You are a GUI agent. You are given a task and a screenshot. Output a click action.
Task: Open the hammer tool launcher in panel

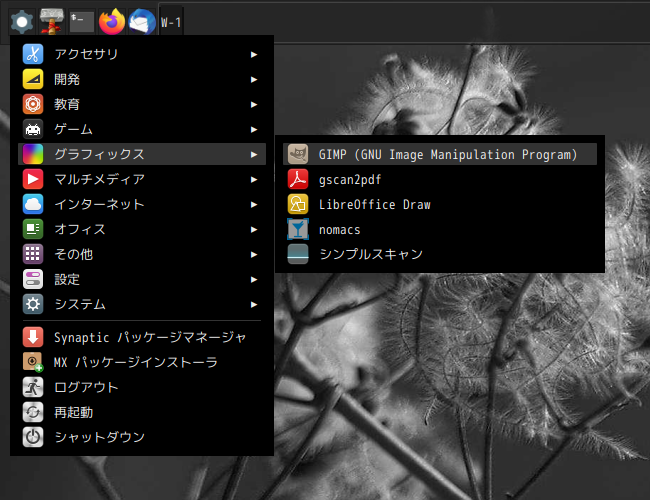(52, 21)
